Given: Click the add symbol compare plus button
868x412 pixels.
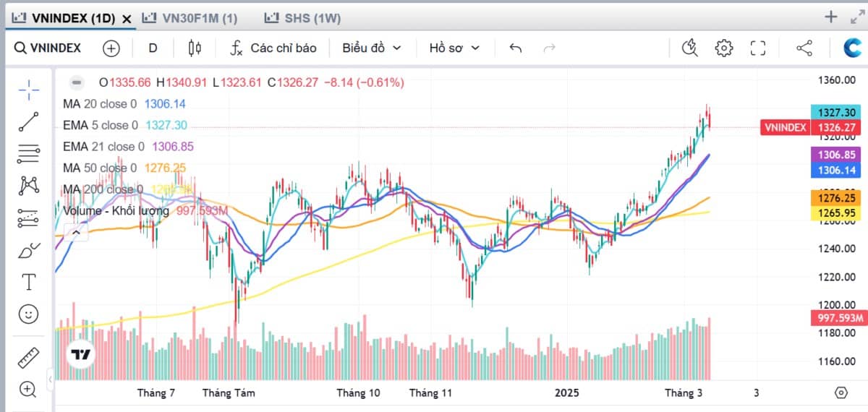Looking at the screenshot, I should [x=111, y=48].
